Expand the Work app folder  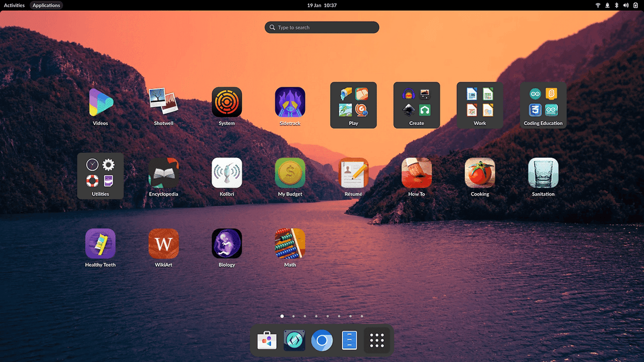(x=479, y=105)
